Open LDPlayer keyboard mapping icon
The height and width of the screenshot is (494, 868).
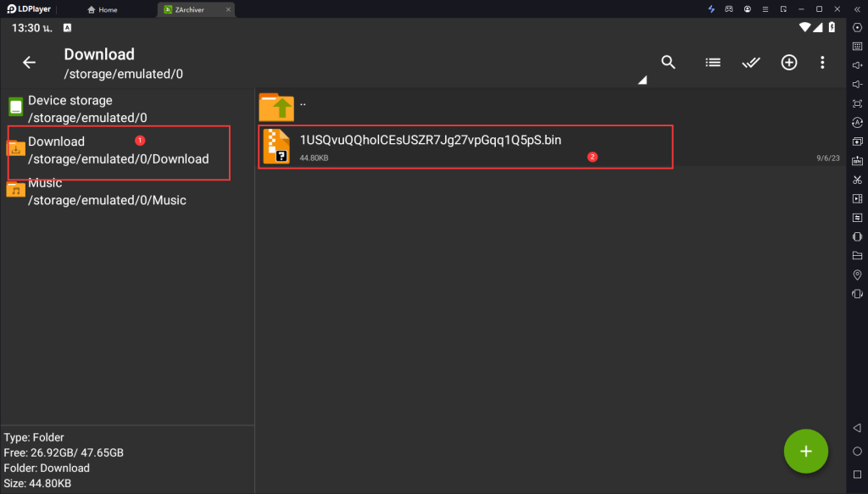pos(857,46)
